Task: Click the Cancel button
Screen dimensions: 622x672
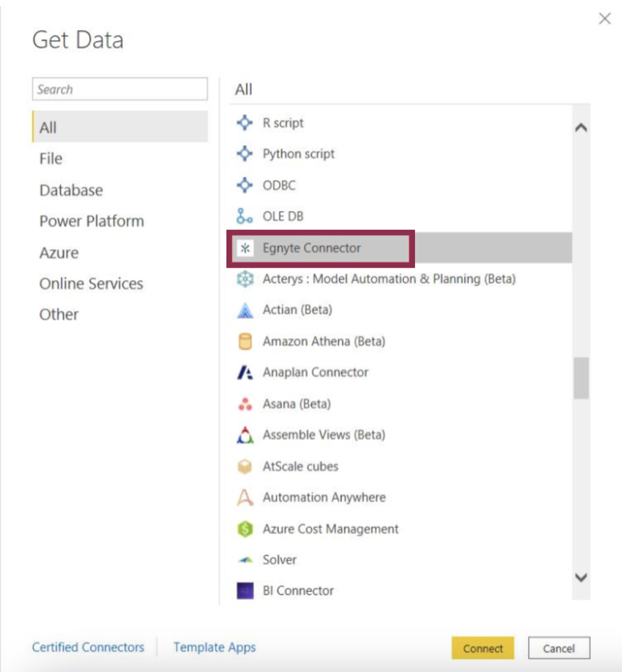Action: pyautogui.click(x=559, y=648)
